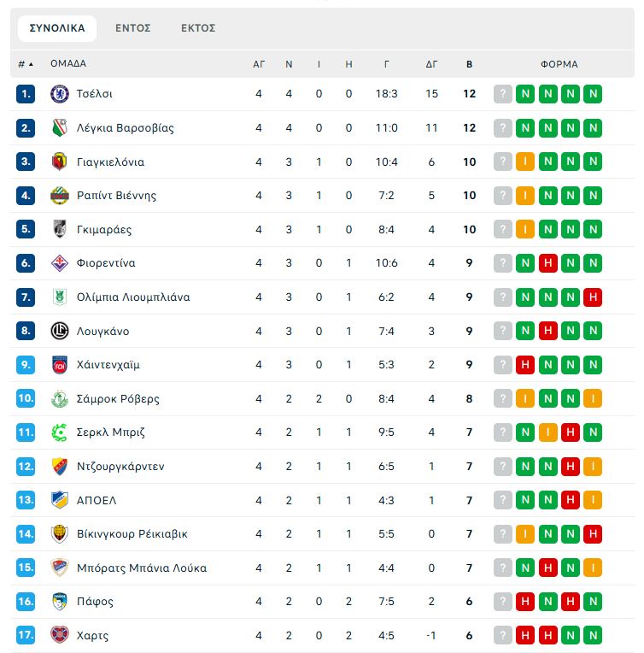Screen dimensions: 644x653
Task: Click the Hearts club crest icon
Action: (x=59, y=636)
